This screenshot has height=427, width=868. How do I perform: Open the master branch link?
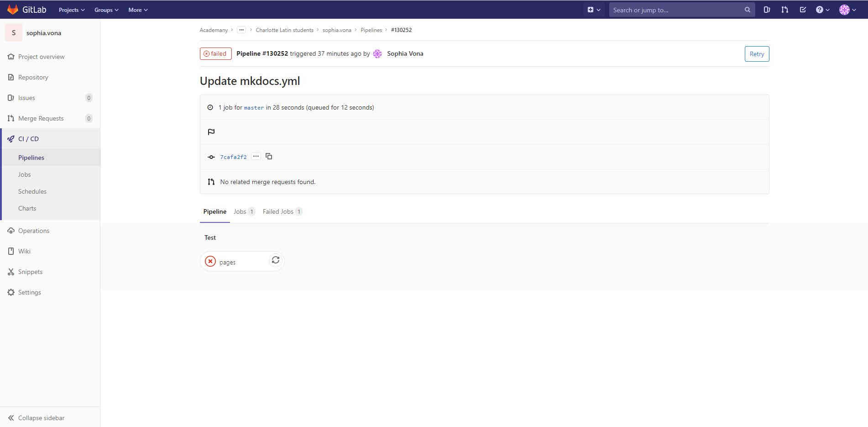tap(254, 108)
